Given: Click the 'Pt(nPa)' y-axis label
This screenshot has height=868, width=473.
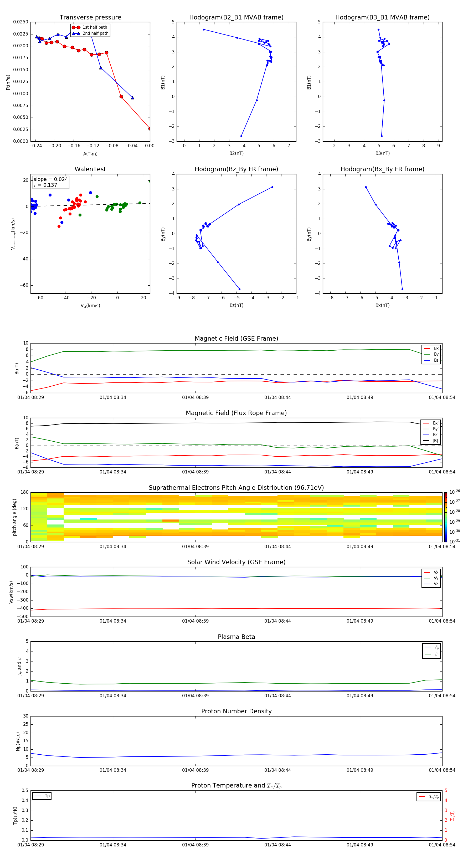Looking at the screenshot, I should pyautogui.click(x=8, y=82).
